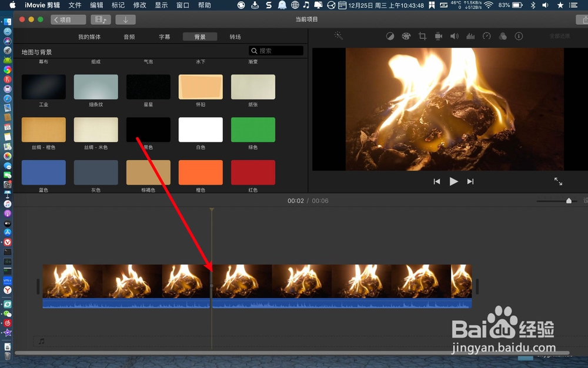588x368 pixels.
Task: Choose the orange (橙色) solid background
Action: coord(201,173)
